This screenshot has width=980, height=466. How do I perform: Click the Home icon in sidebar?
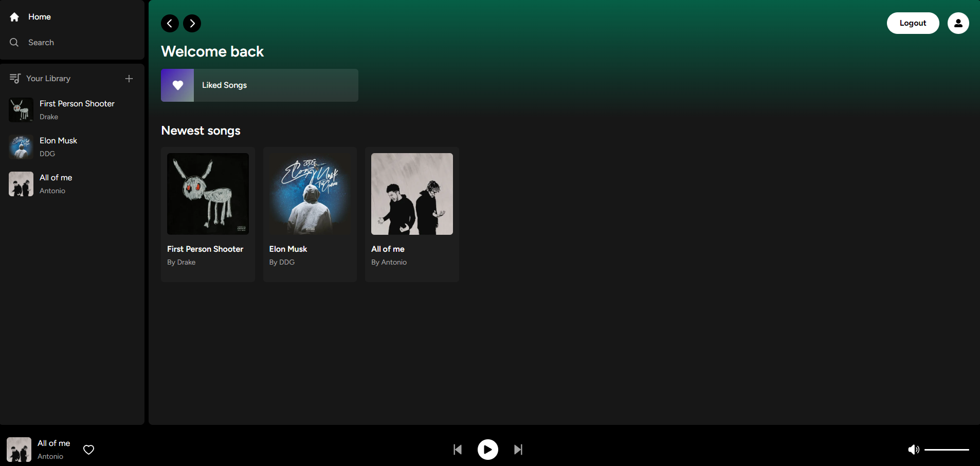coord(14,17)
